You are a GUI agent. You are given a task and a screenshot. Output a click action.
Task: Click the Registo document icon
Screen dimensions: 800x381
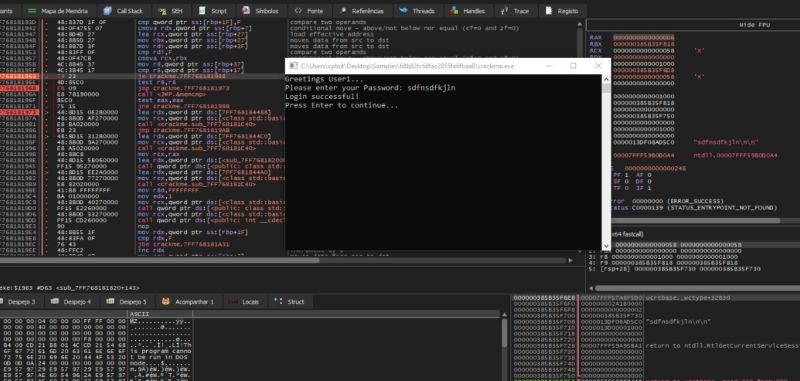[549, 11]
